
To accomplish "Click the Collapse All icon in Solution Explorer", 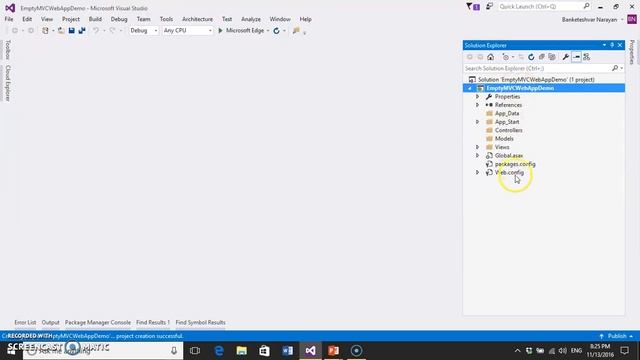I will pos(542,57).
